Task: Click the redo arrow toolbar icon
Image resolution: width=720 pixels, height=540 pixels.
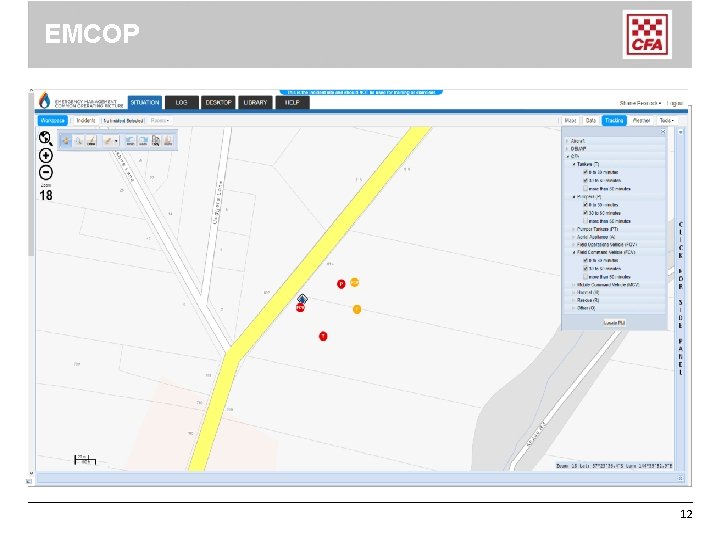Action: click(x=143, y=141)
